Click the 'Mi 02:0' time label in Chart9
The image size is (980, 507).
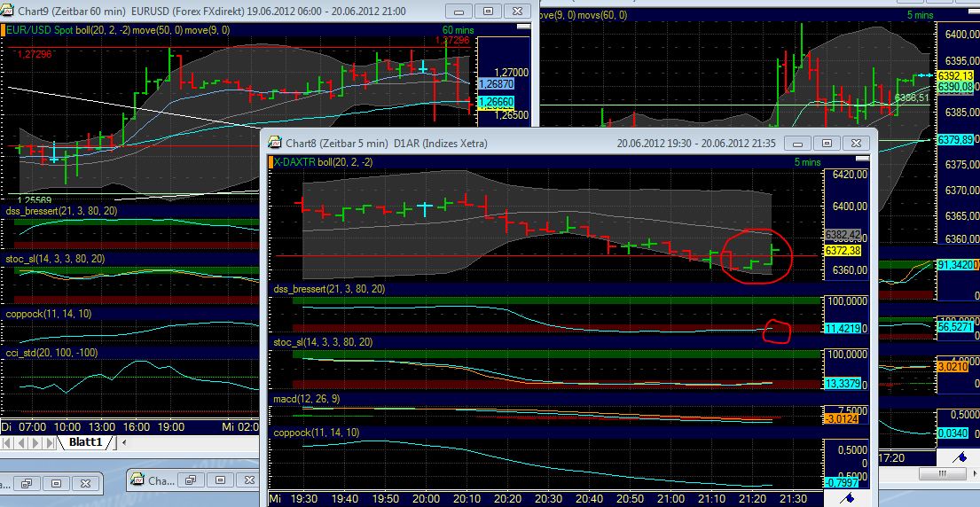241,427
